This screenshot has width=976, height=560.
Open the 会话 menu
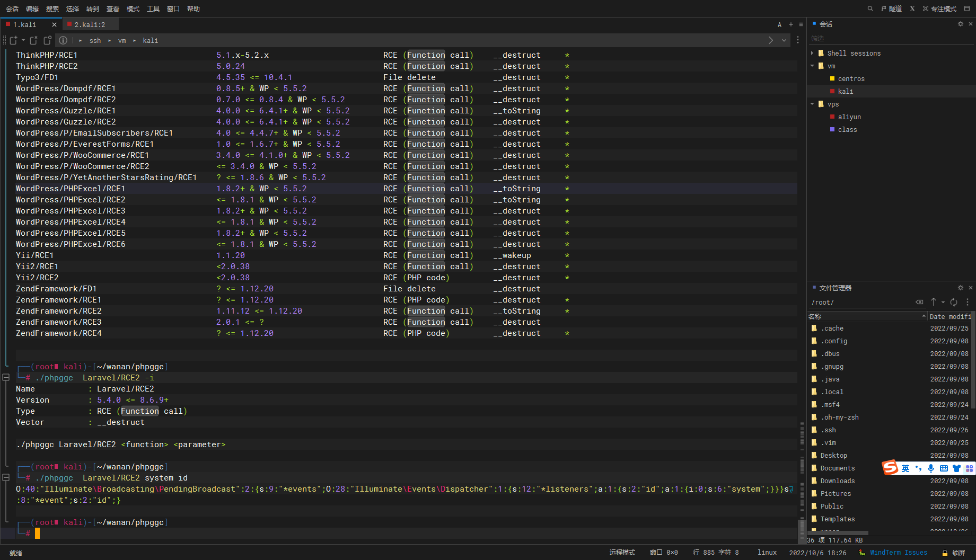[12, 8]
